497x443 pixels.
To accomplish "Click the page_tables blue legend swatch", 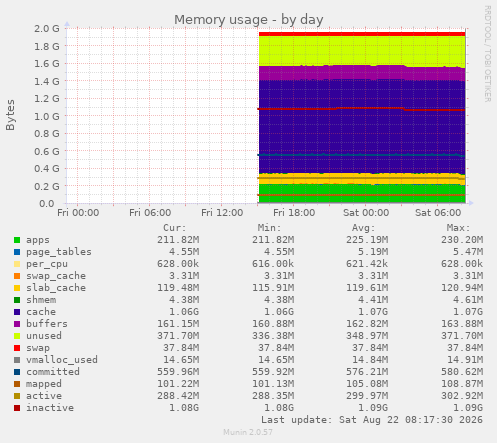I will pos(17,252).
